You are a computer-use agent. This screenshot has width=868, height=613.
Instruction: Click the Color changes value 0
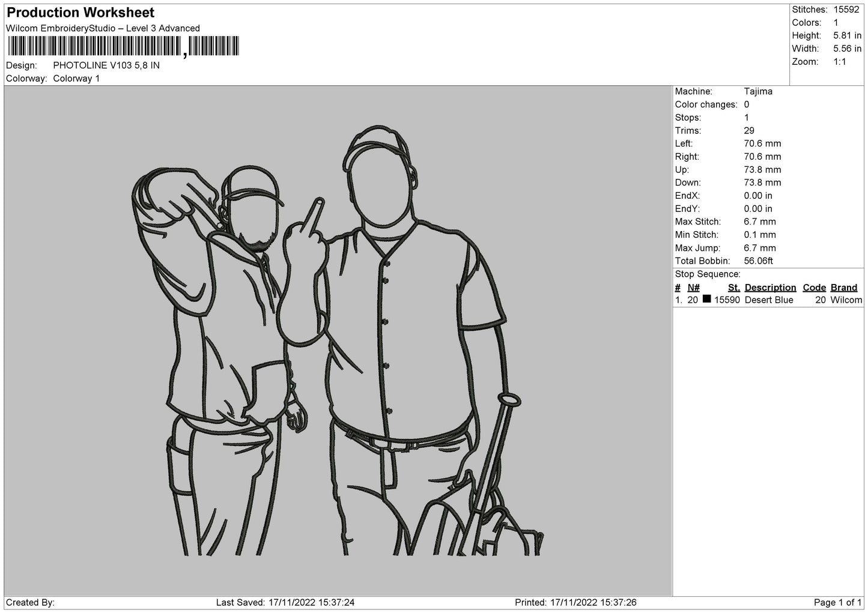747,104
